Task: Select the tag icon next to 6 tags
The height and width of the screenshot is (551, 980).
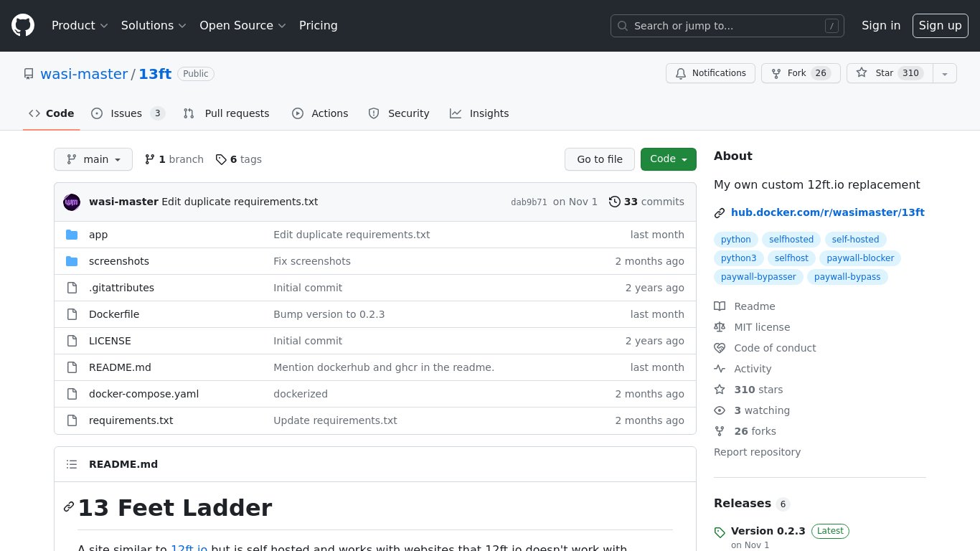Action: 221,159
